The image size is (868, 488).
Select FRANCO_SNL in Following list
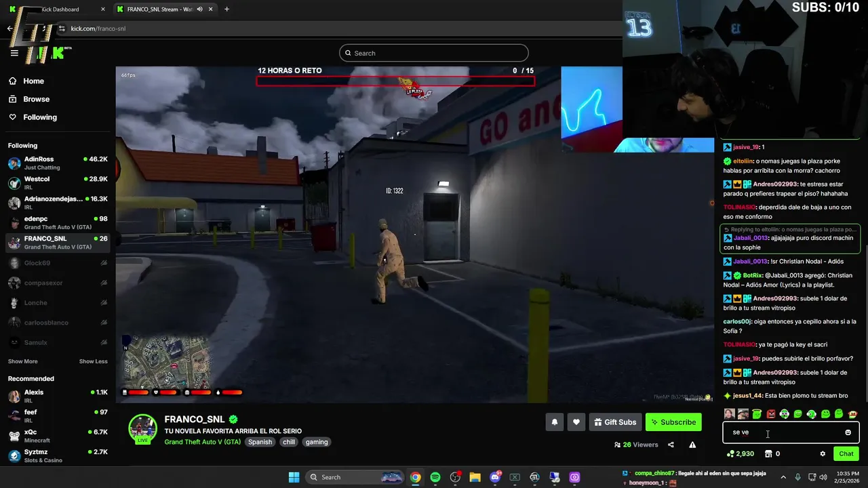tap(58, 242)
